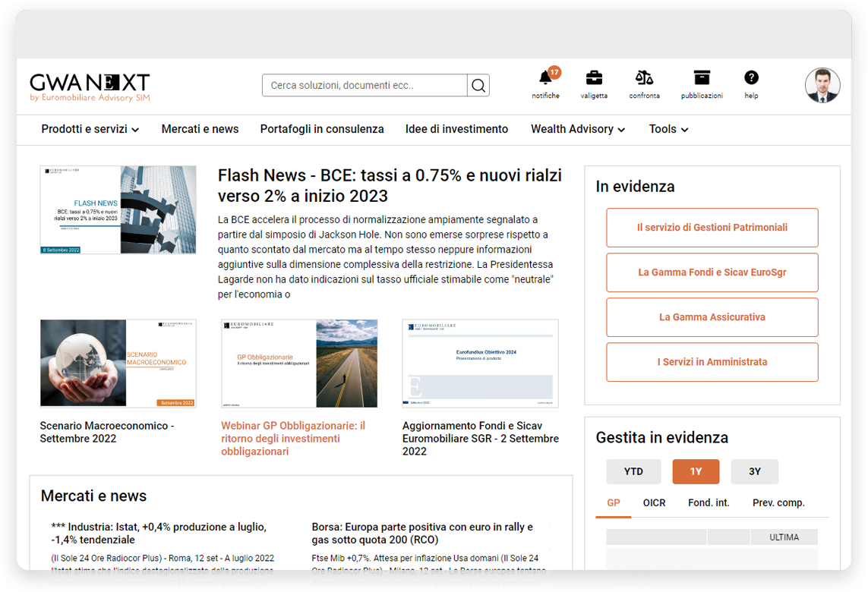The width and height of the screenshot is (868, 592).
Task: Click the GWA NEXT logo
Action: [x=90, y=87]
